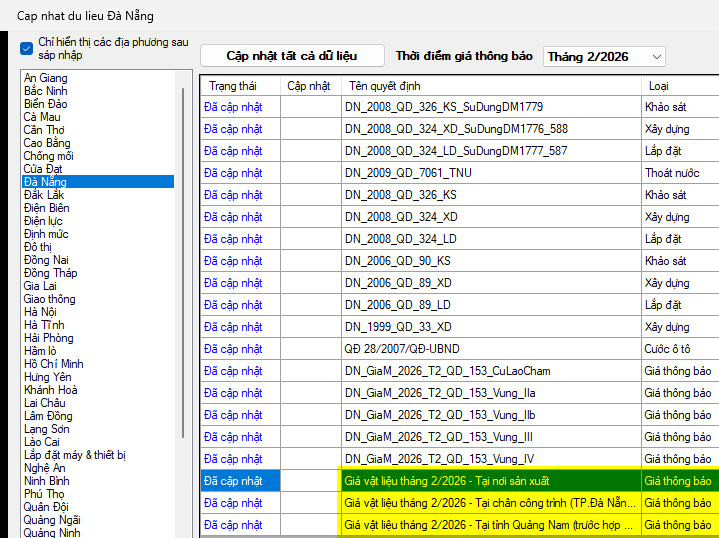The height and width of the screenshot is (538, 719).
Task: Select 'An Giang' in the province list
Action: (x=46, y=78)
